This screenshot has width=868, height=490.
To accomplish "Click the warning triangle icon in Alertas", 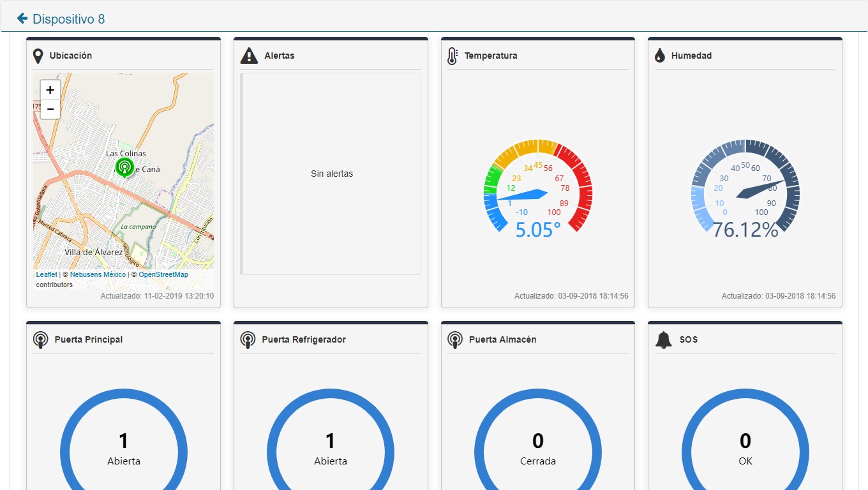I will point(249,56).
